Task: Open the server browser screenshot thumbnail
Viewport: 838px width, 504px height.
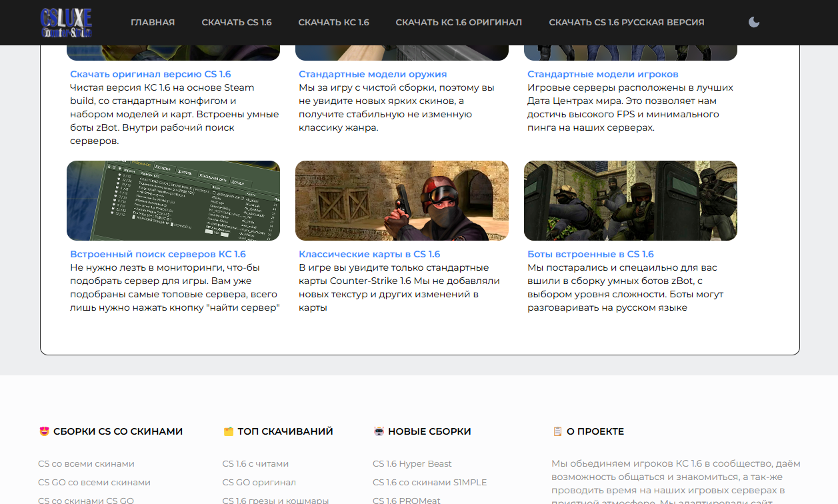Action: point(173,201)
